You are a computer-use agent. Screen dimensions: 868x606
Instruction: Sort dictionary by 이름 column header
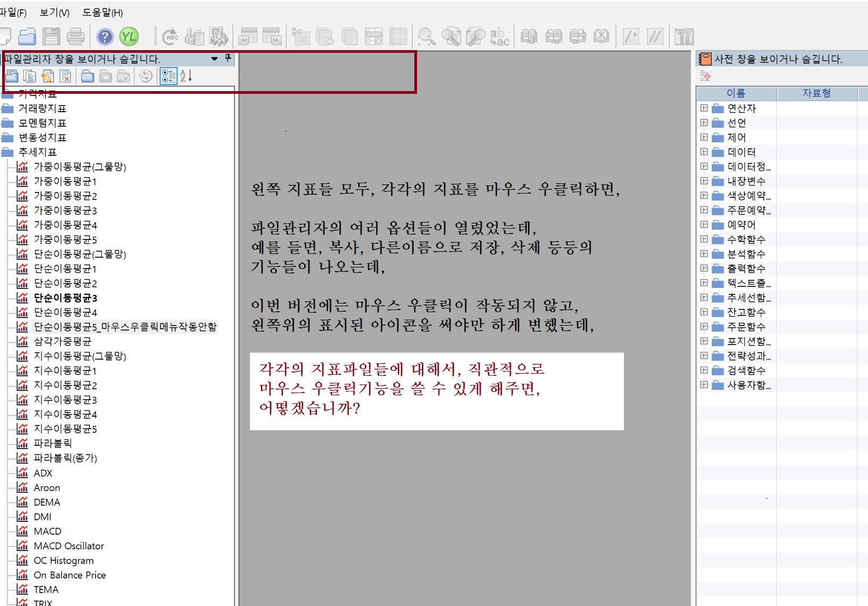tap(735, 93)
